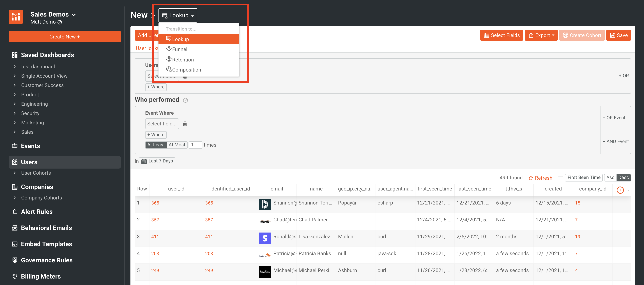Click the Refresh link
This screenshot has width=644, height=285.
[540, 178]
